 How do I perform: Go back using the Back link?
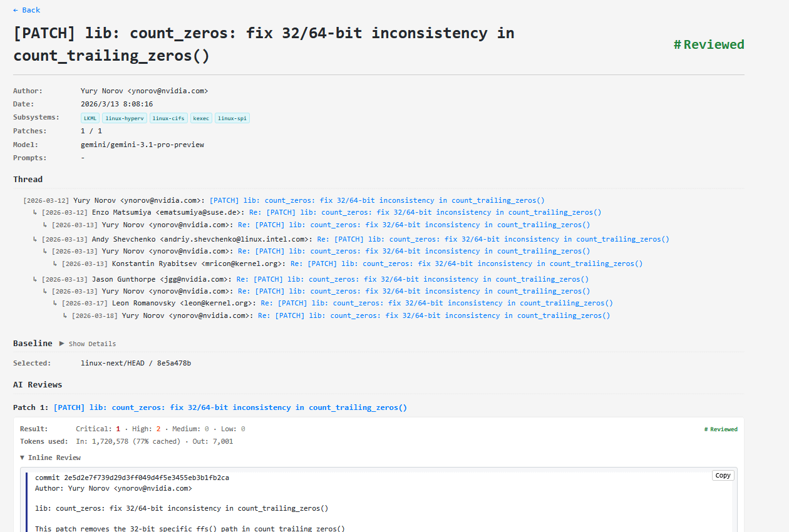click(x=26, y=10)
